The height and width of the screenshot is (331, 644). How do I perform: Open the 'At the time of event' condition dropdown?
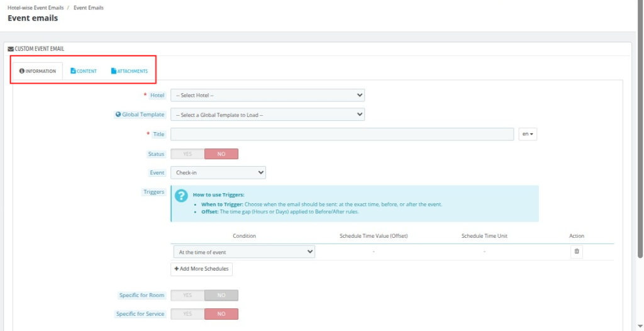(x=244, y=252)
